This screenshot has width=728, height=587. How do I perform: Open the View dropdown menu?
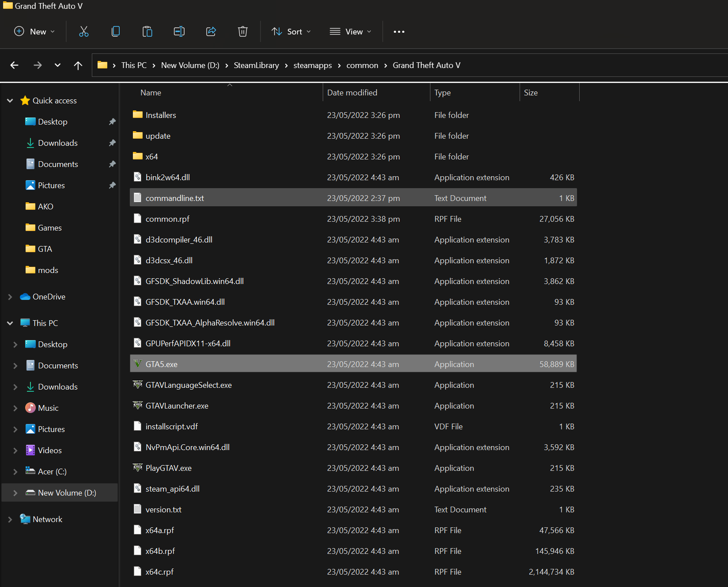[351, 31]
